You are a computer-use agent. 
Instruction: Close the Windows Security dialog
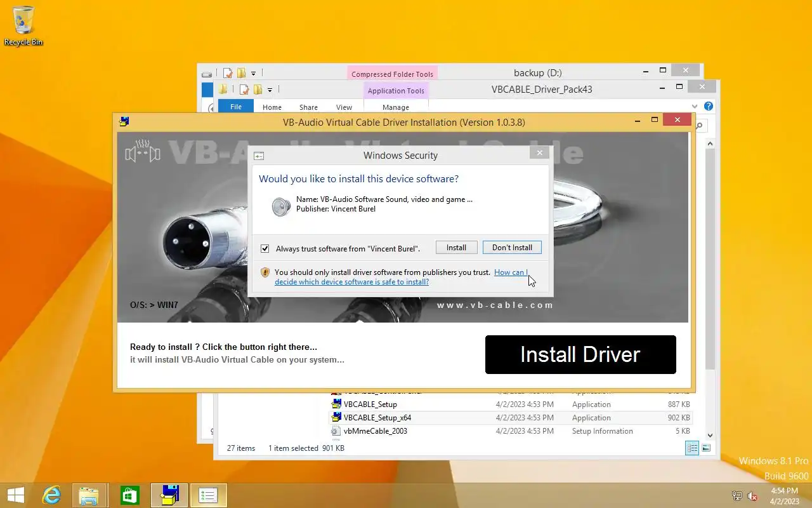tap(539, 152)
